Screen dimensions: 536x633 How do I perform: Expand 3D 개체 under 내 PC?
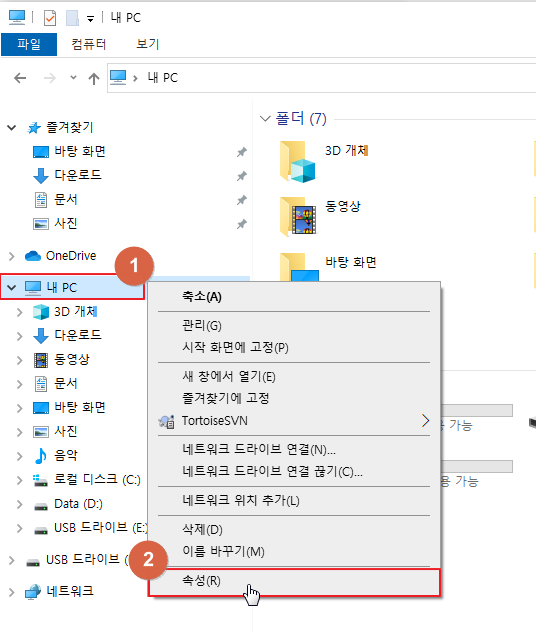[x=19, y=312]
